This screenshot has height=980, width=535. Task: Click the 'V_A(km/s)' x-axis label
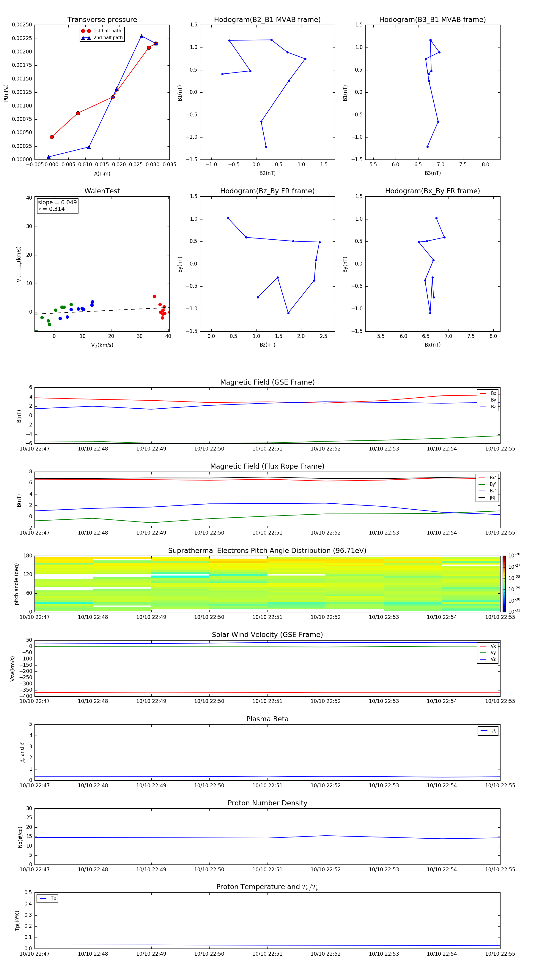(102, 345)
